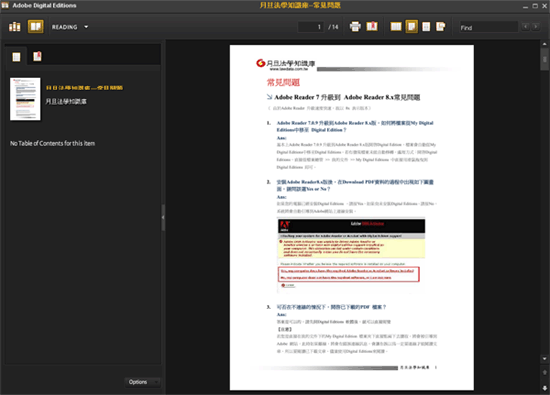Go to next find result arrow
Viewport: 550px width, 395px height.
tap(536, 27)
